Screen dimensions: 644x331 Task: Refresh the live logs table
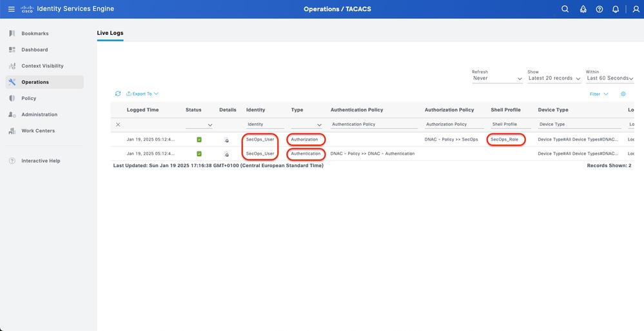point(118,94)
